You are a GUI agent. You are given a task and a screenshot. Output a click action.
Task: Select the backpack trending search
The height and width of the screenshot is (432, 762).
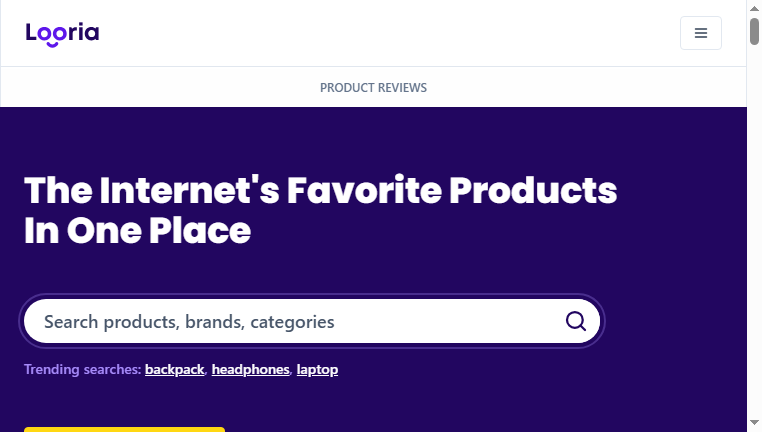[174, 369]
